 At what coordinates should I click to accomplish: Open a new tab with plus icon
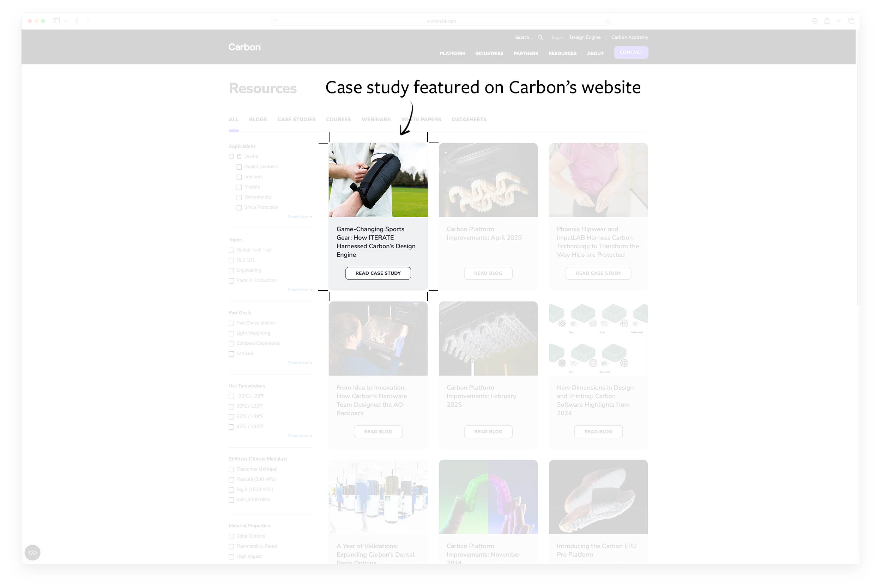(839, 21)
